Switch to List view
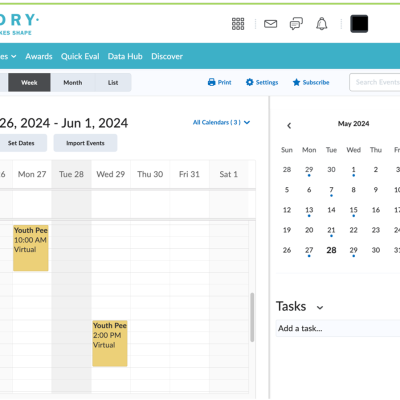Image resolution: width=400 pixels, height=400 pixels. coord(113,83)
